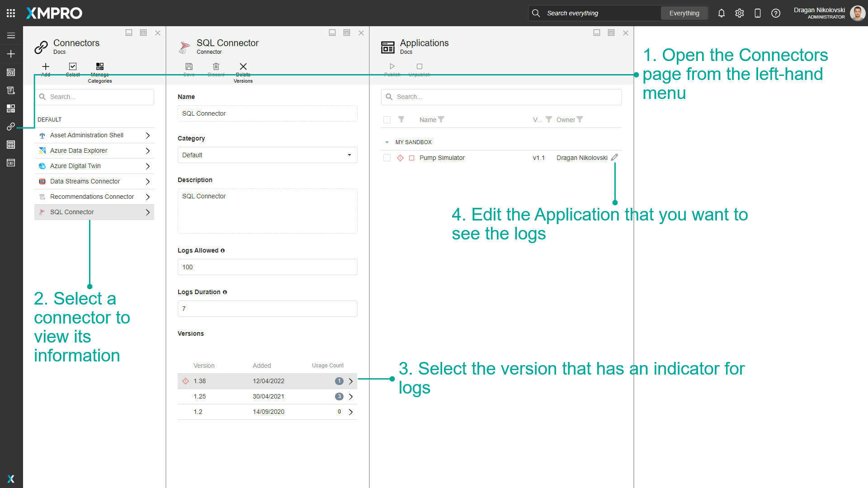Expand version 1.25 row chevron
The height and width of the screenshot is (488, 868).
351,396
